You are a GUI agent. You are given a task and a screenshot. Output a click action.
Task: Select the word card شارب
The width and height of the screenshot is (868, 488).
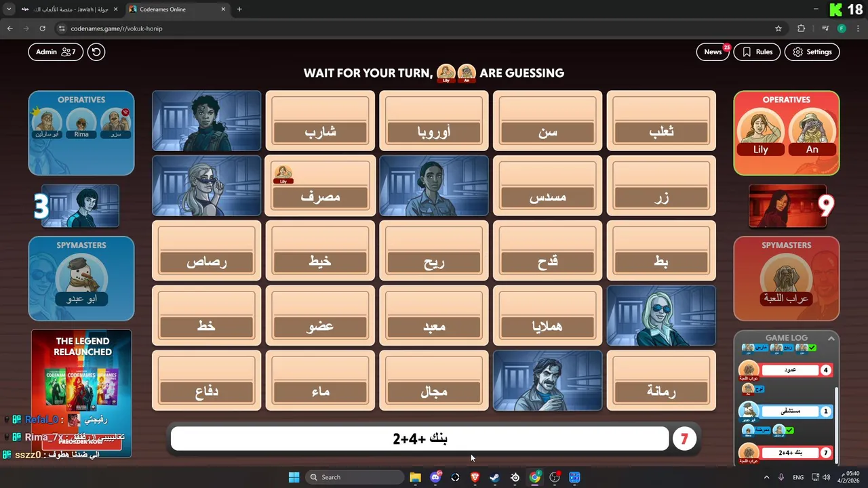pyautogui.click(x=320, y=121)
